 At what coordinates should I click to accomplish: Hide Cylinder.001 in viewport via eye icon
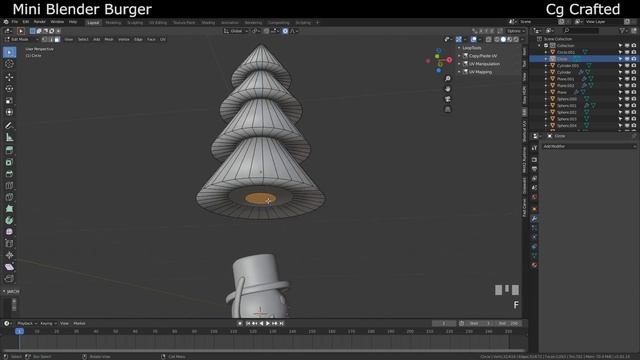pos(627,65)
